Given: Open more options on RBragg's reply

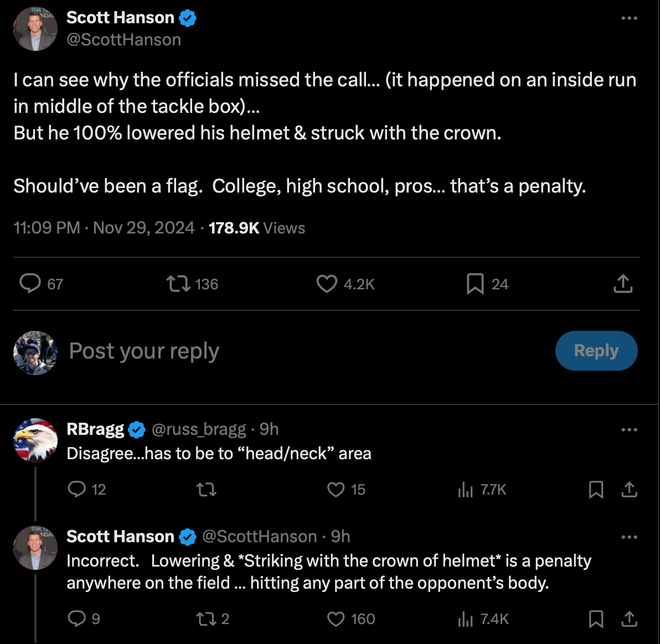Looking at the screenshot, I should click(629, 429).
